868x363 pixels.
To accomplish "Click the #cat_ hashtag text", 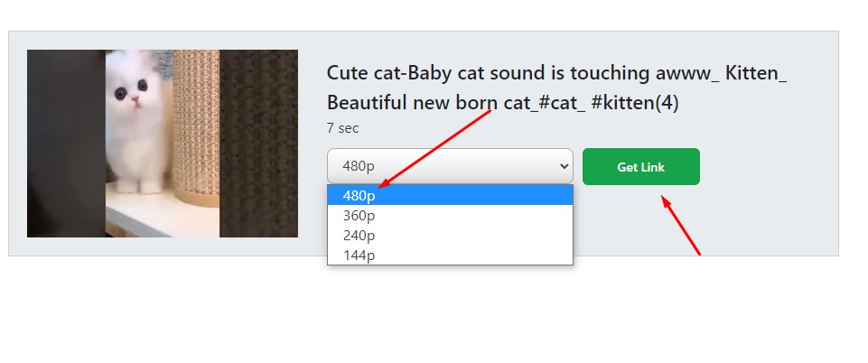I will [x=557, y=103].
